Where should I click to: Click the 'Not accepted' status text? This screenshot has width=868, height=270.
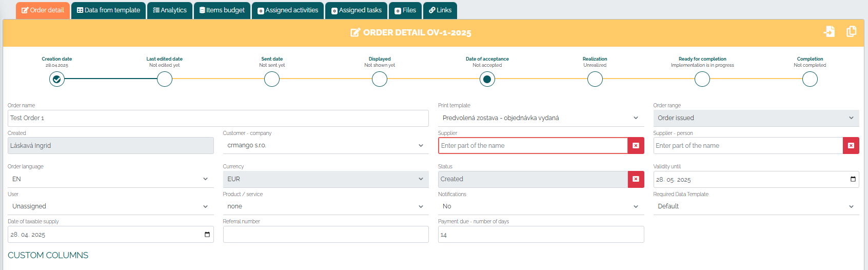point(487,65)
